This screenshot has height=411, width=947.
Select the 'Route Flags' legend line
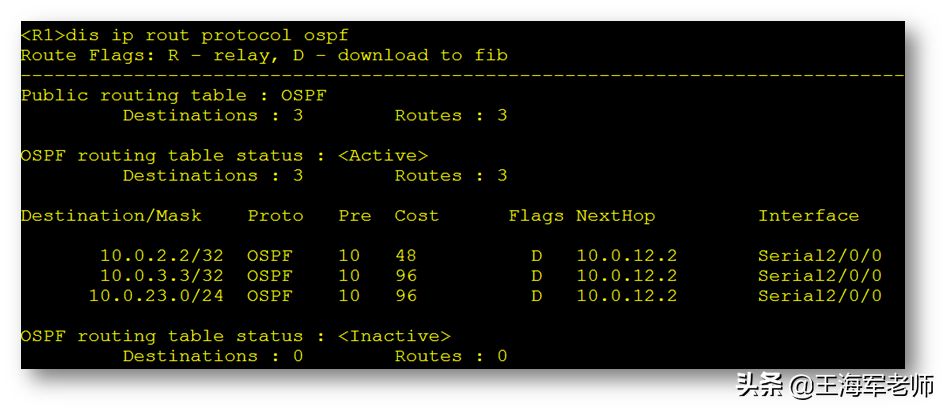[x=264, y=56]
